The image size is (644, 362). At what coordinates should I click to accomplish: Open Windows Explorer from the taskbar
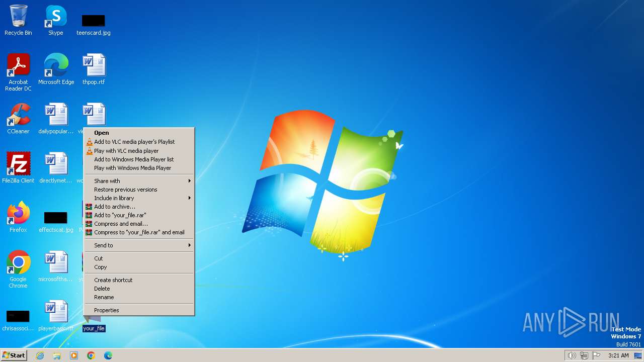pyautogui.click(x=57, y=355)
